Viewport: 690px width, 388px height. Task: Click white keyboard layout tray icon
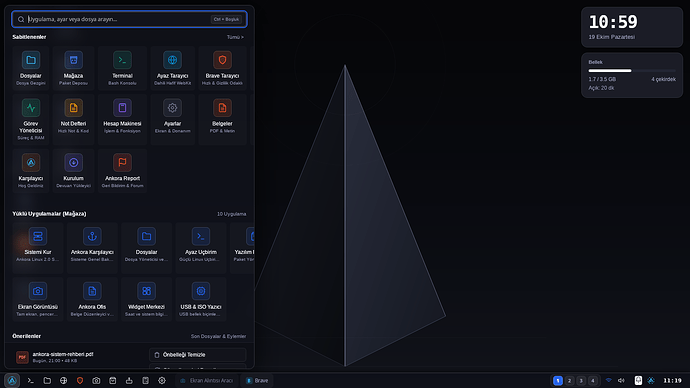pyautogui.click(x=638, y=381)
